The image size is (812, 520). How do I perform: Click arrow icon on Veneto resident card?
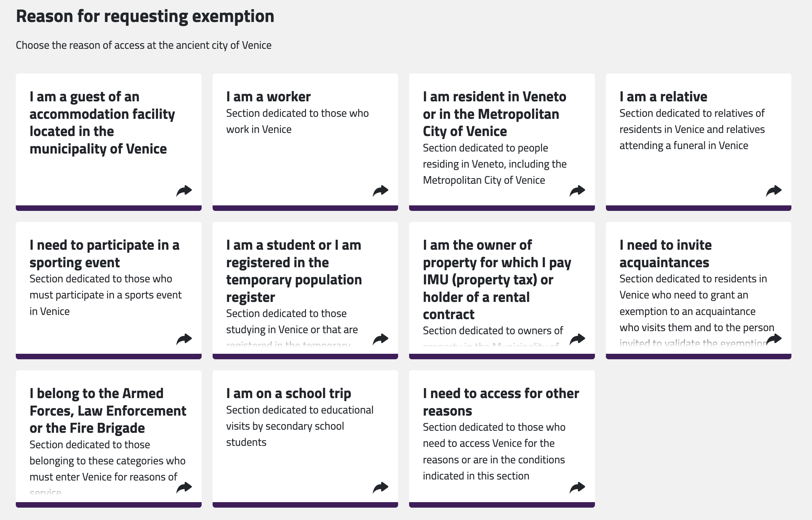(577, 191)
